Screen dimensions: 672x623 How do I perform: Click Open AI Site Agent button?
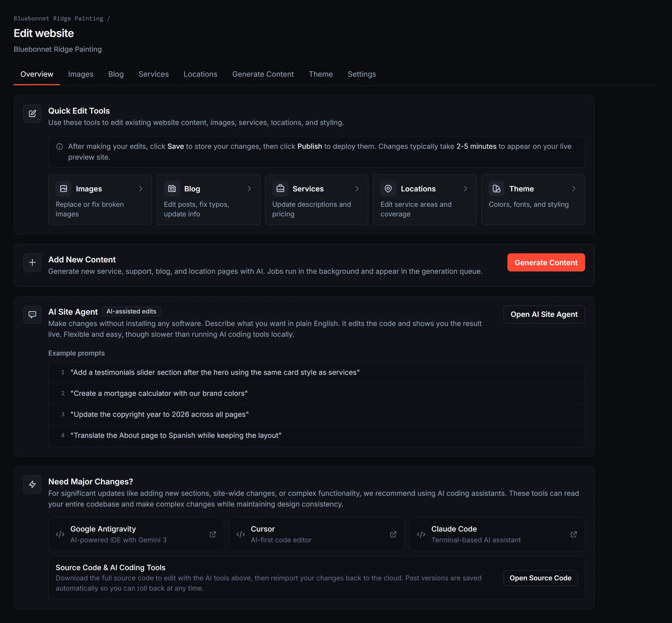point(544,314)
